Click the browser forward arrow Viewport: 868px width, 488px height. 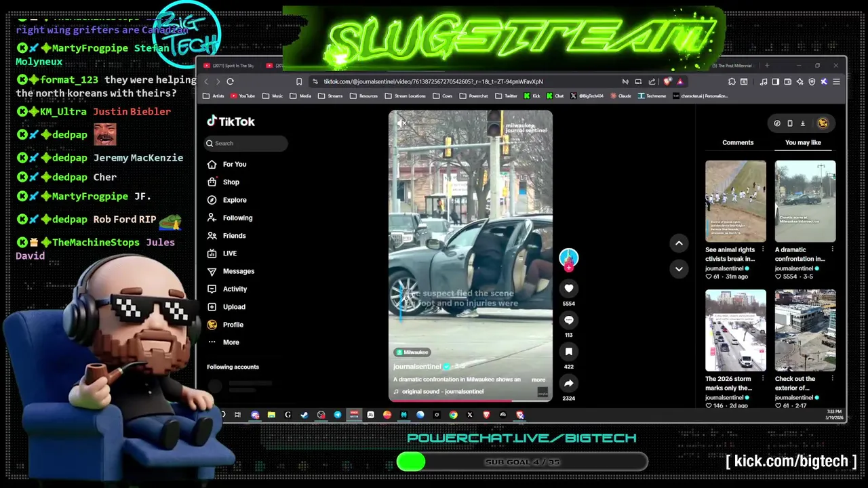tap(218, 81)
